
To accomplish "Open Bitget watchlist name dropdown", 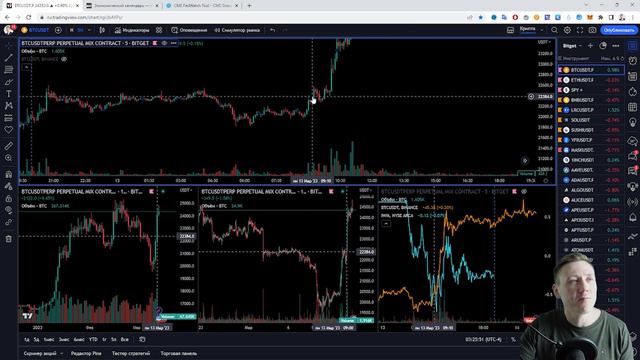I will (x=572, y=46).
